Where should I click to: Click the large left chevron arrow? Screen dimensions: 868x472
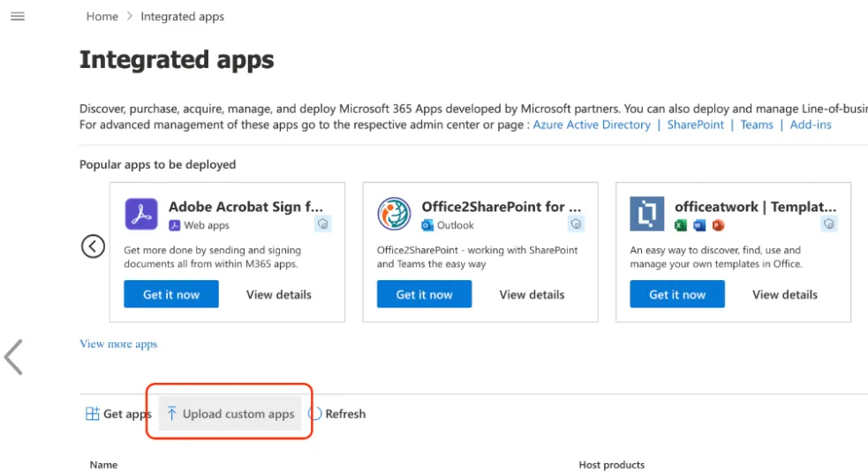[x=13, y=357]
